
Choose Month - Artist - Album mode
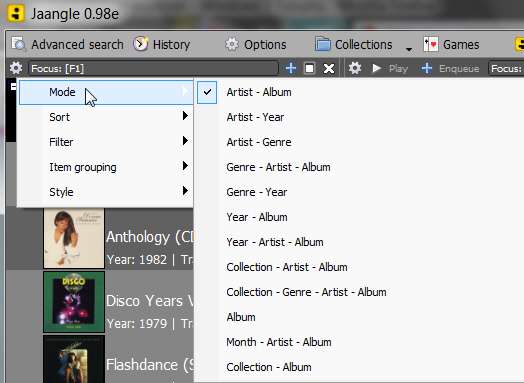pos(279,342)
